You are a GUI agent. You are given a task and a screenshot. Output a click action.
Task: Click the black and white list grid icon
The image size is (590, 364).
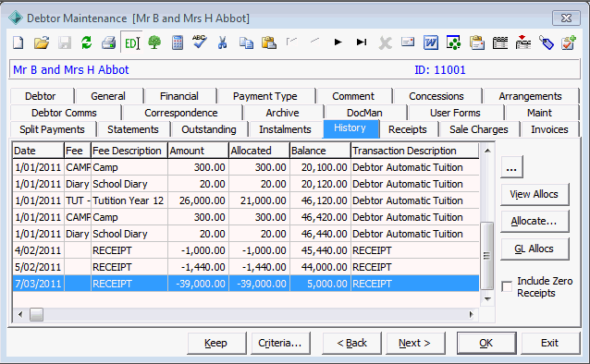click(x=500, y=42)
